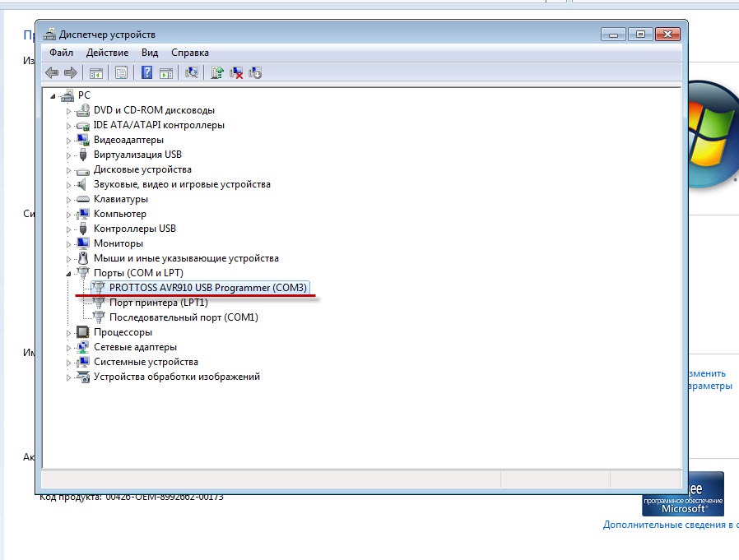This screenshot has height=560, width=739.
Task: Select Последовательный порт (COM1) device
Action: [x=184, y=317]
